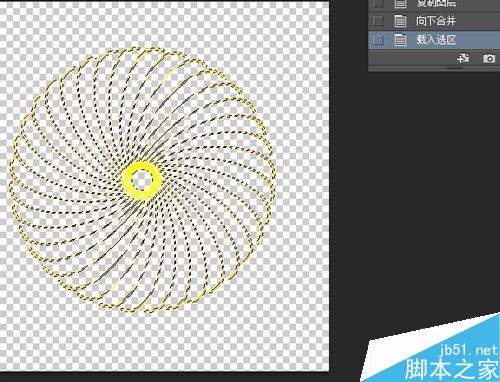Set history brush source for 复制图层
The width and height of the screenshot is (500, 382).
378,4
